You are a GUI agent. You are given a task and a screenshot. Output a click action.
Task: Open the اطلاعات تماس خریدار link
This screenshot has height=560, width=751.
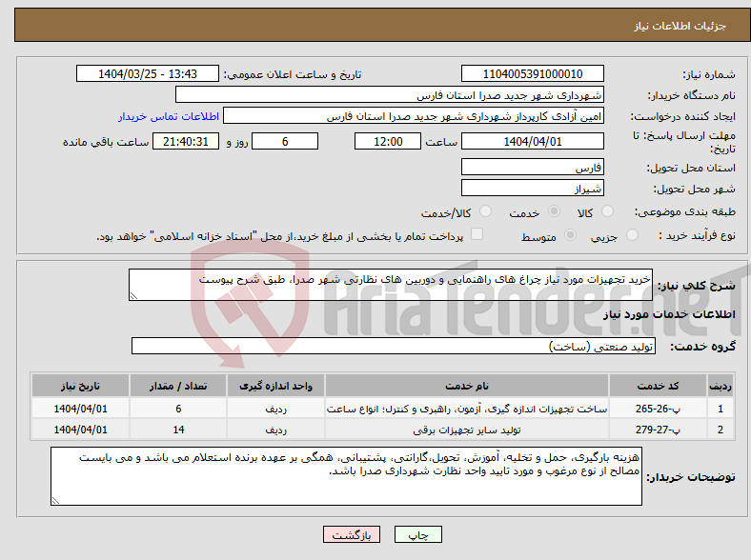pos(169,116)
